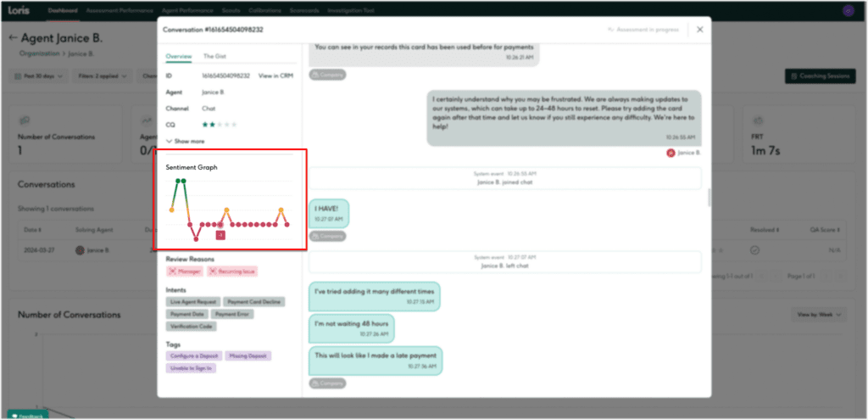Viewport: 868px width, 420px height.
Task: Select the Manager review reason tag
Action: 185,272
